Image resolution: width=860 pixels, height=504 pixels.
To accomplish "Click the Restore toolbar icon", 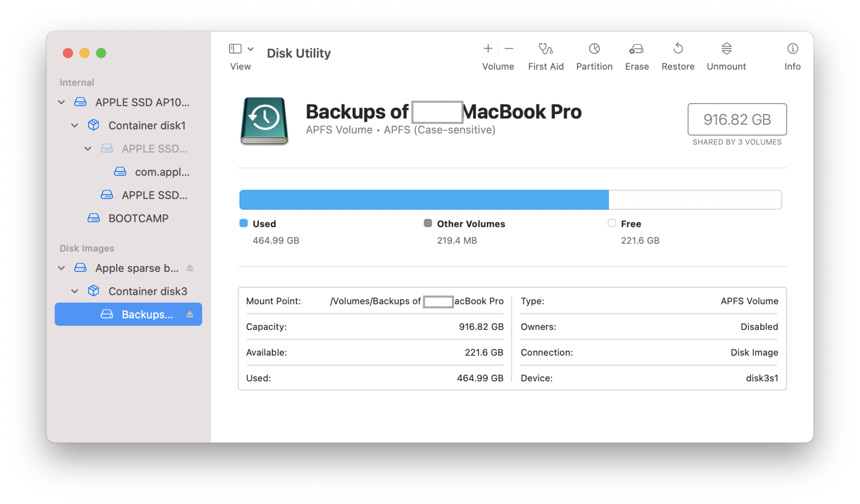I will [x=678, y=49].
